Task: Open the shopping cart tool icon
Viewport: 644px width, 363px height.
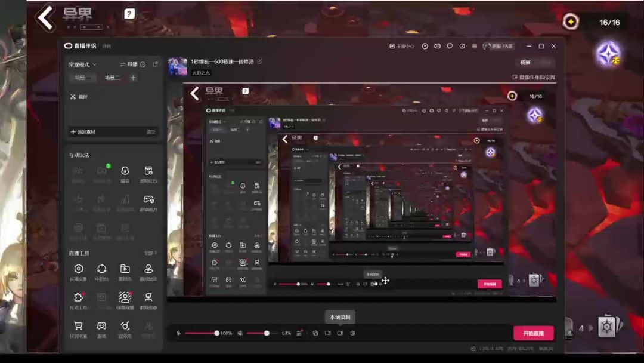Action: pos(78,326)
